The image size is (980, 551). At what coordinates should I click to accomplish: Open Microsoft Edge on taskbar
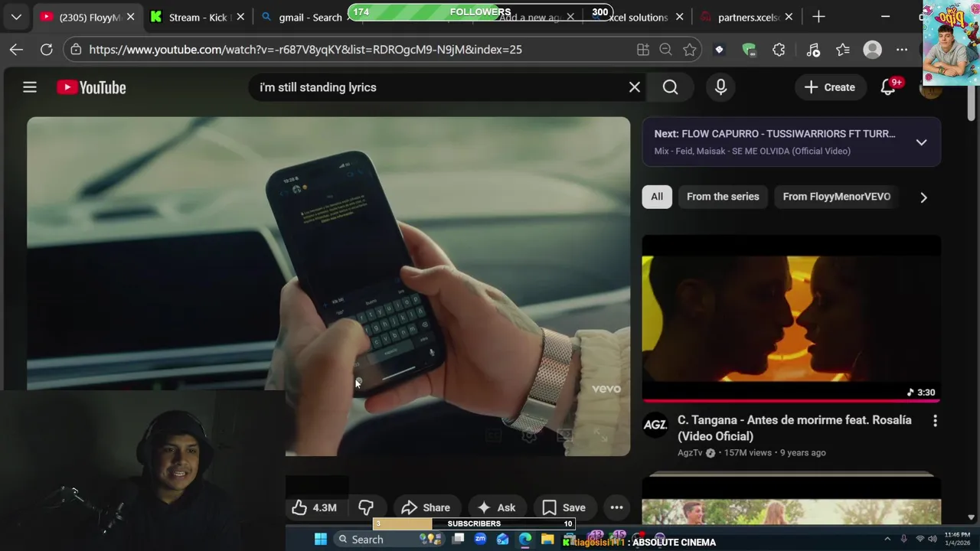[x=525, y=540]
